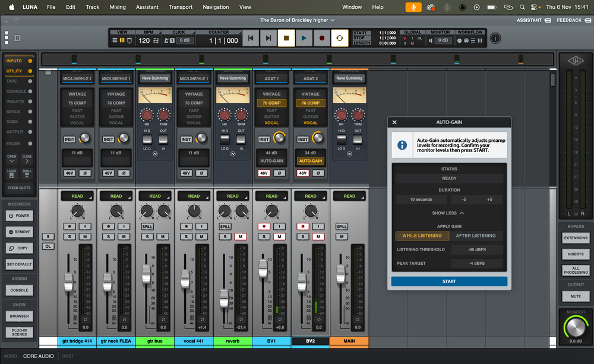Increase duration with +5 button
This screenshot has height=364, width=594.
(489, 200)
